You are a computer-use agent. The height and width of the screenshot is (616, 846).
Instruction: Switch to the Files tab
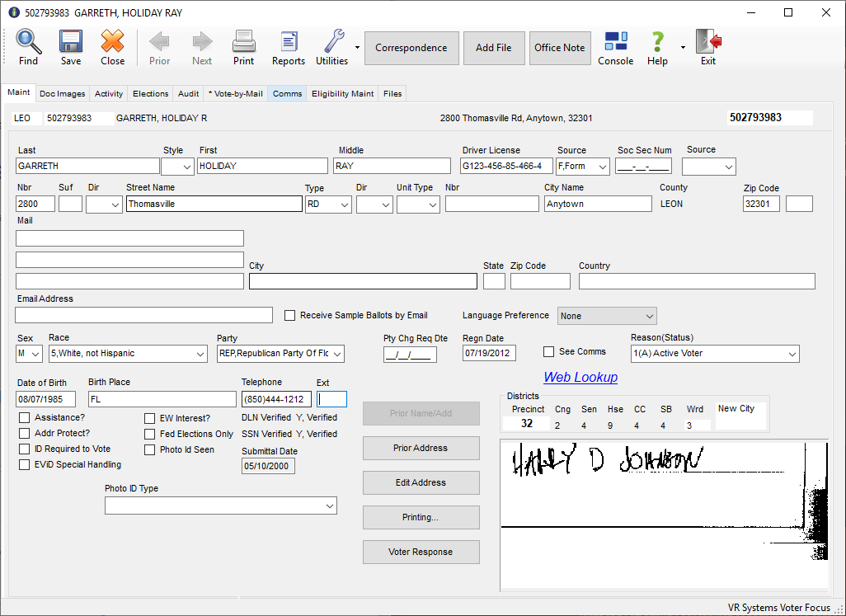392,94
